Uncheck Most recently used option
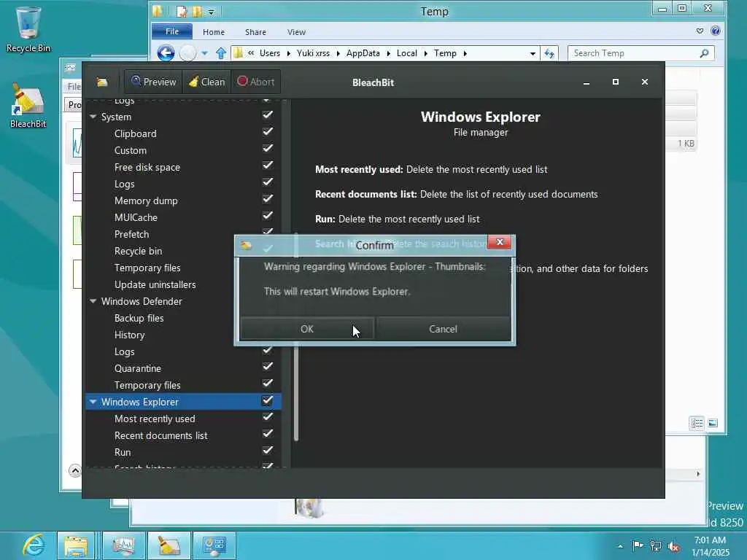Viewport: 747px width, 560px height. [x=268, y=416]
